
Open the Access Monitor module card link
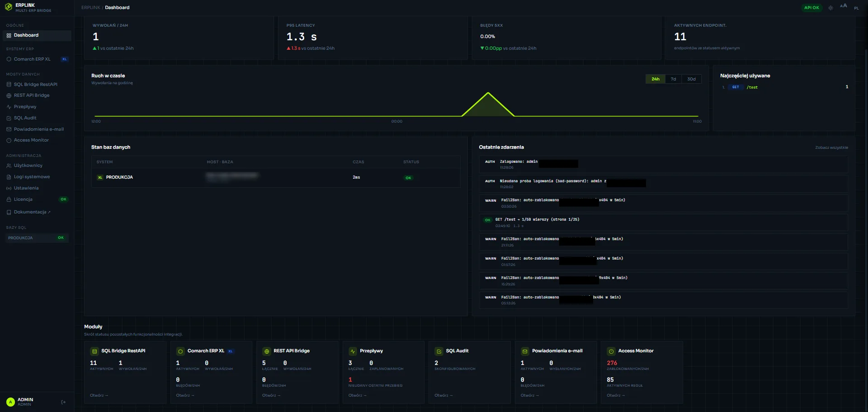click(x=616, y=395)
